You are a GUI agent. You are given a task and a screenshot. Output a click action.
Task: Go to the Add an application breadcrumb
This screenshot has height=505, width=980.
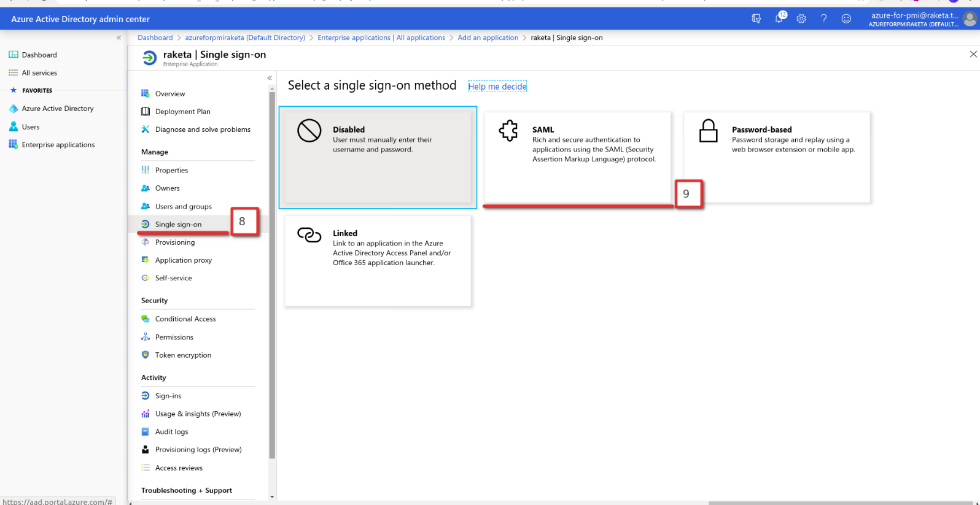click(x=488, y=37)
